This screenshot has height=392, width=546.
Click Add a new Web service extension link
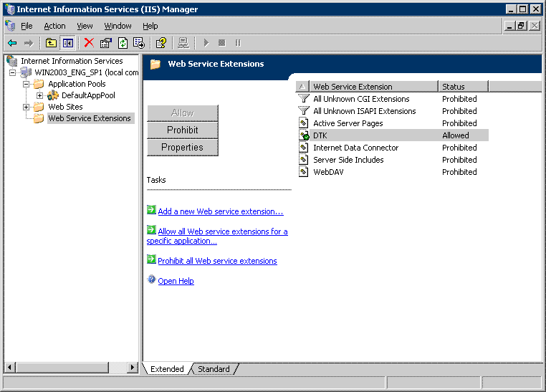click(x=220, y=211)
